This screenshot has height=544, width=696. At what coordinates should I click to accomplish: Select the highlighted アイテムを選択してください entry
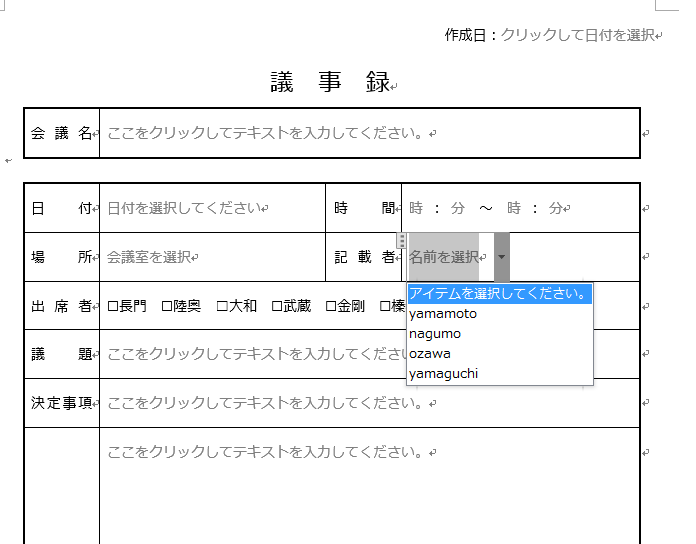pos(499,294)
